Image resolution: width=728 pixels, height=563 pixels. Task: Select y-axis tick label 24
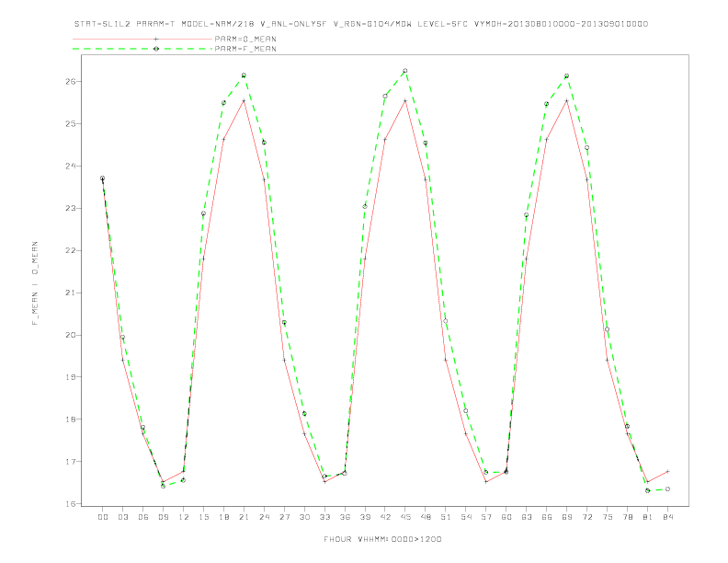pos(70,166)
